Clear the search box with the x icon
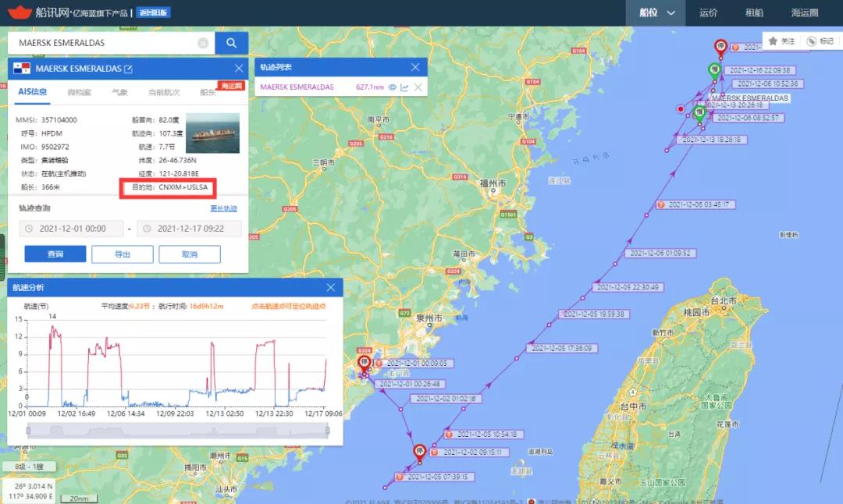This screenshot has height=504, width=843. (203, 42)
